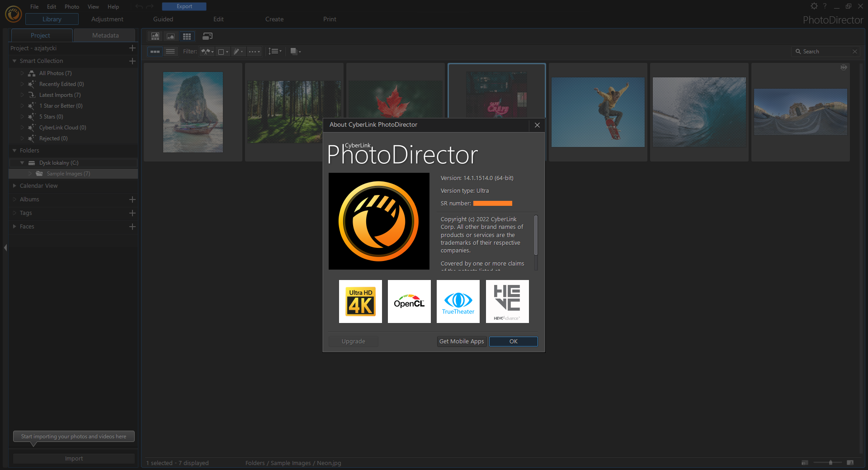Image resolution: width=868 pixels, height=470 pixels.
Task: Open preferences with the gear icon
Action: [814, 6]
